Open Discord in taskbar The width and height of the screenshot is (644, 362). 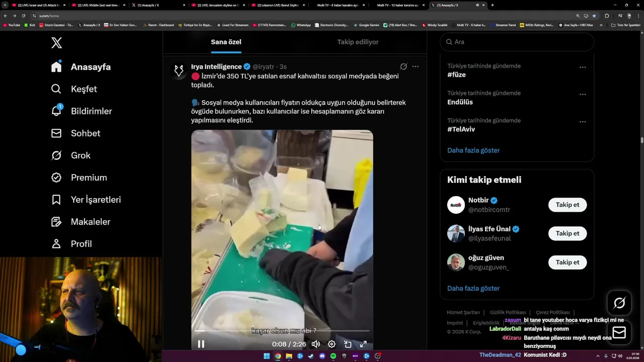[x=322, y=356]
